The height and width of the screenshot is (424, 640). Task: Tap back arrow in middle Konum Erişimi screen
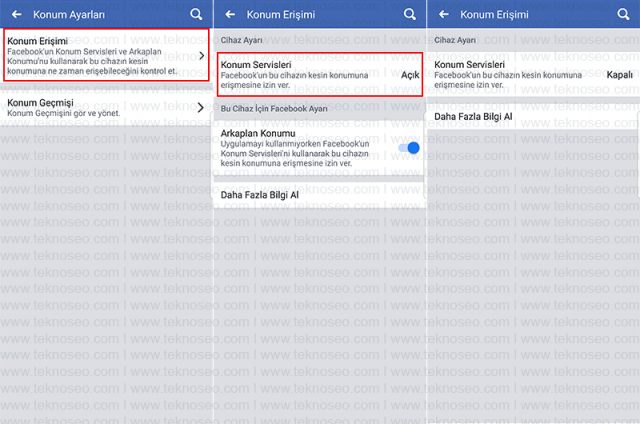pyautogui.click(x=230, y=14)
